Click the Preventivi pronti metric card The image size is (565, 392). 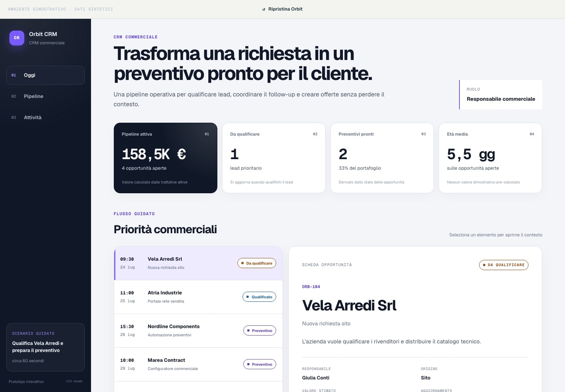point(382,158)
